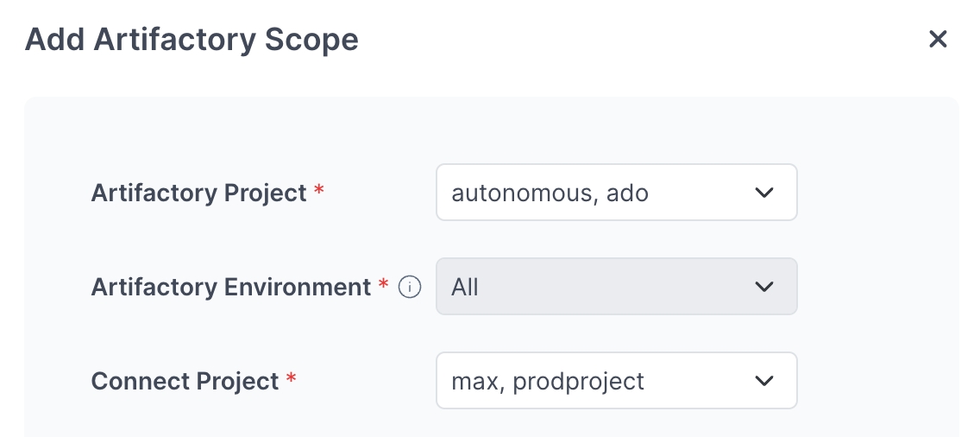This screenshot has height=437, width=980.
Task: Click the Add Artifactory Scope title
Action: (x=192, y=39)
